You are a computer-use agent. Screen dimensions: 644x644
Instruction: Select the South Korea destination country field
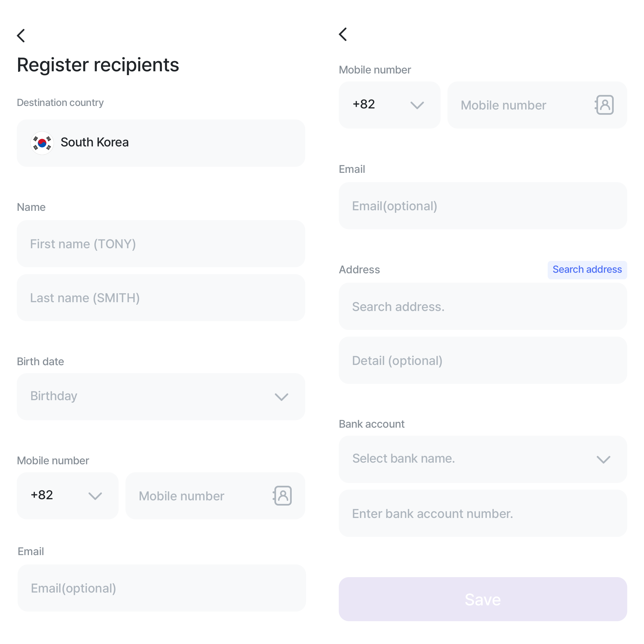pyautogui.click(x=161, y=143)
